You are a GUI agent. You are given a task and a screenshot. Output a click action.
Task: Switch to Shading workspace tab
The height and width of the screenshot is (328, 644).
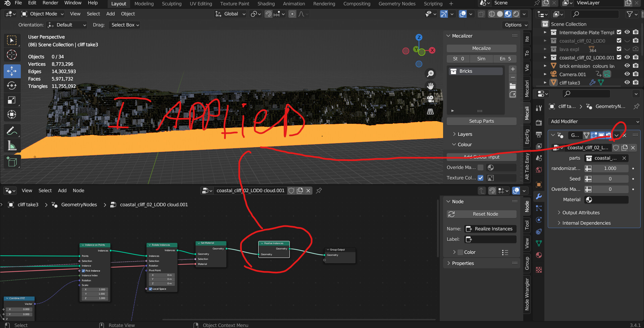pos(266,4)
